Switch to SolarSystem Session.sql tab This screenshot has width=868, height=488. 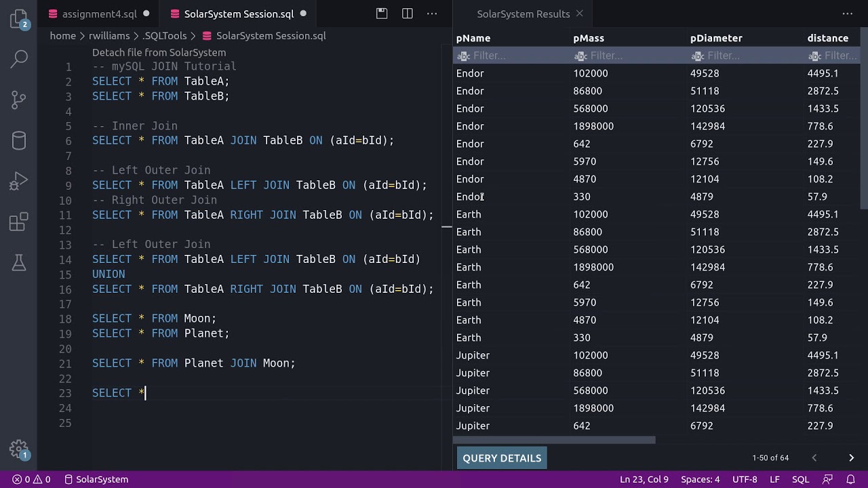click(x=239, y=14)
